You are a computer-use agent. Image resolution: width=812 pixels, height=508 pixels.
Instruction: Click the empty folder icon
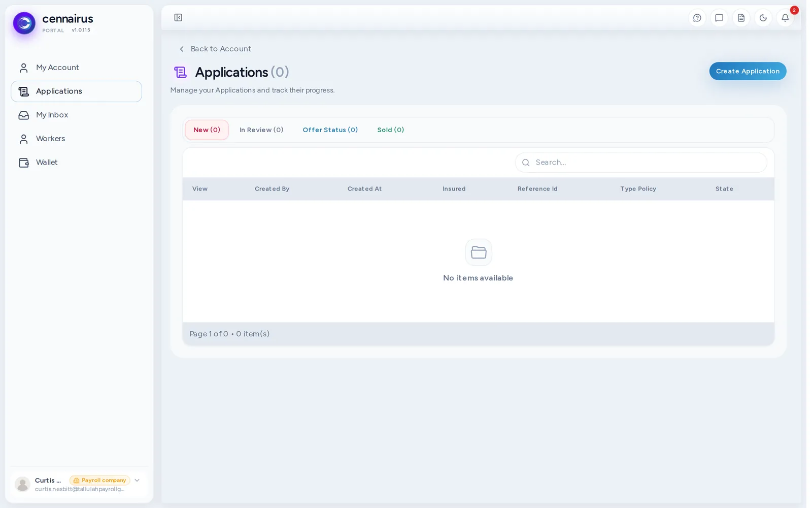click(x=479, y=252)
